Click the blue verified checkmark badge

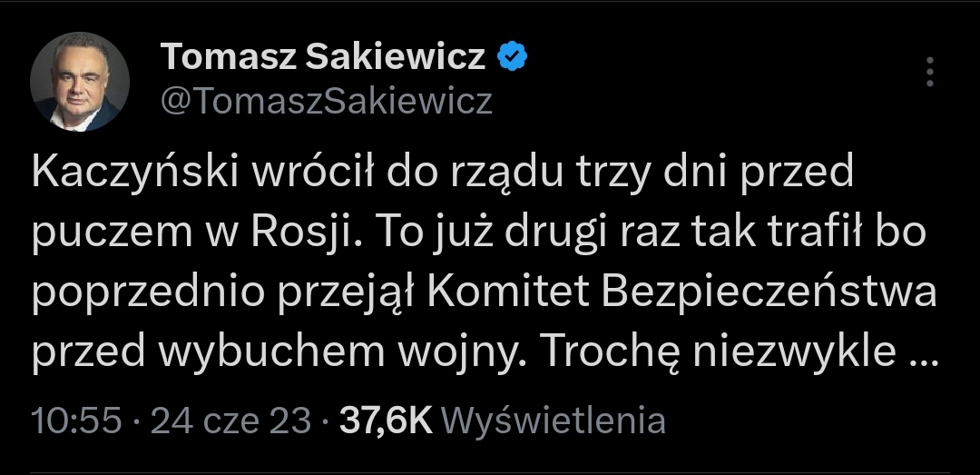tap(513, 58)
